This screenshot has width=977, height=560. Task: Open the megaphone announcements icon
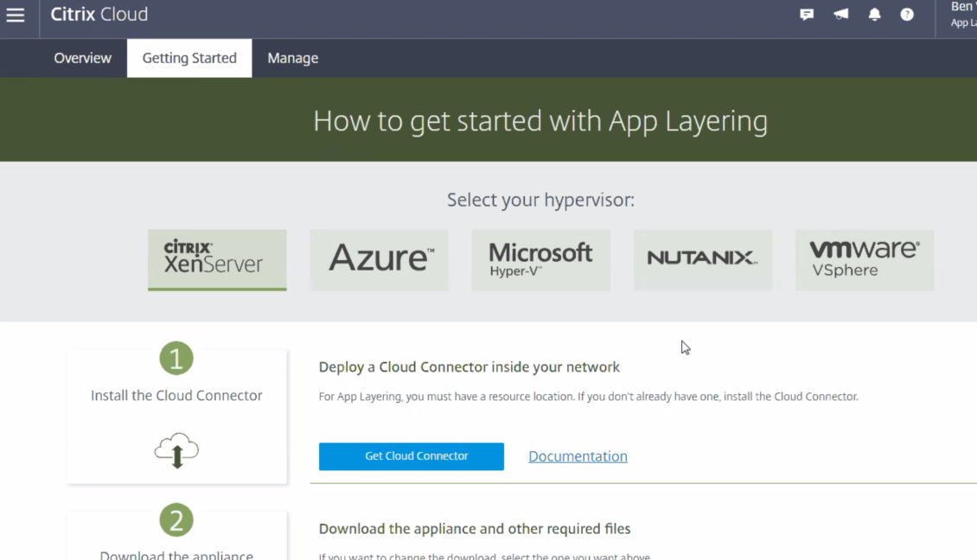point(841,14)
